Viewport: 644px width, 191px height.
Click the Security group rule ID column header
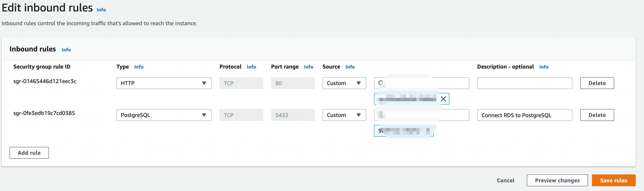click(x=42, y=67)
